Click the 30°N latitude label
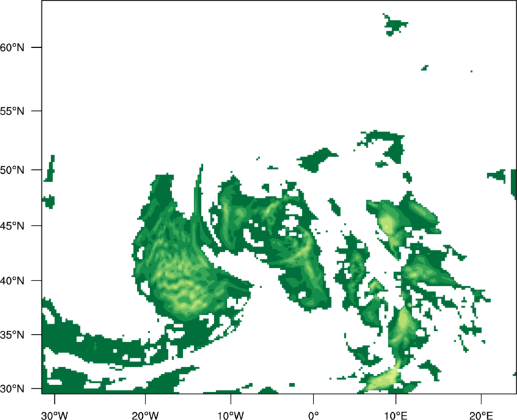The image size is (517, 420). tap(12, 389)
